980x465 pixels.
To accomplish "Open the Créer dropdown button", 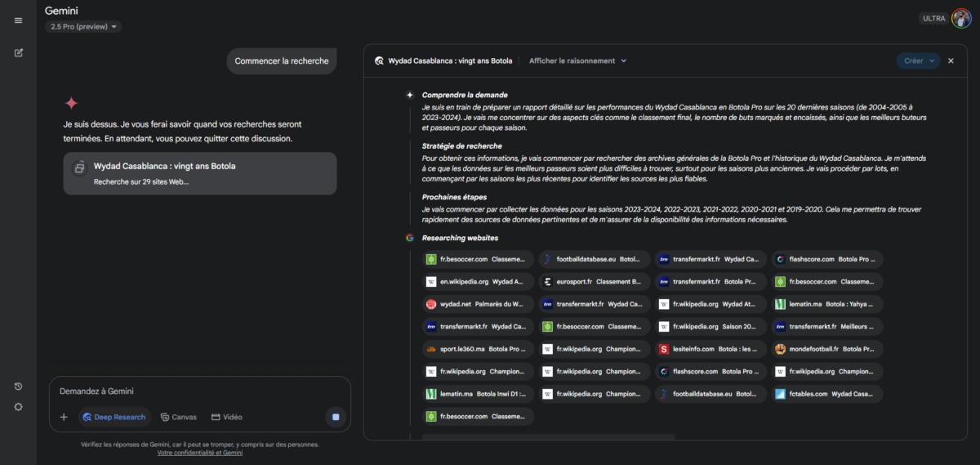I will point(918,60).
